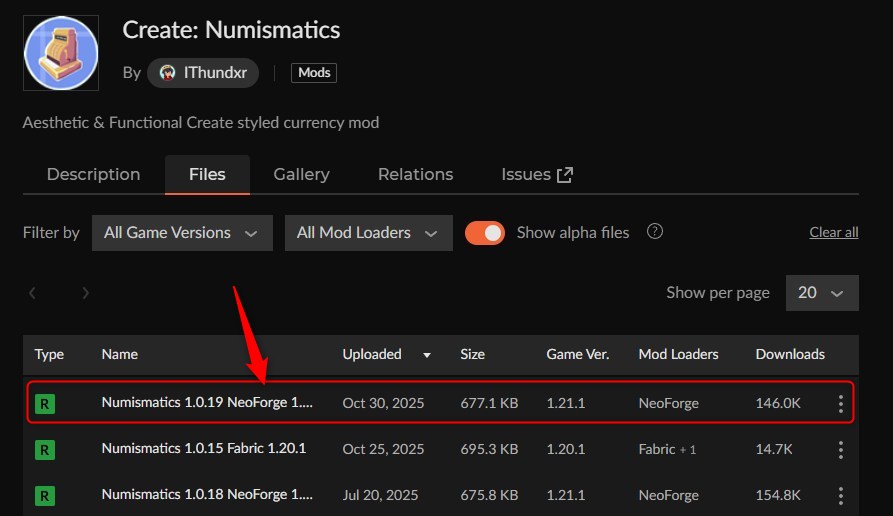This screenshot has height=516, width=893.
Task: Click the 695.3 KB size cell
Action: (x=489, y=449)
